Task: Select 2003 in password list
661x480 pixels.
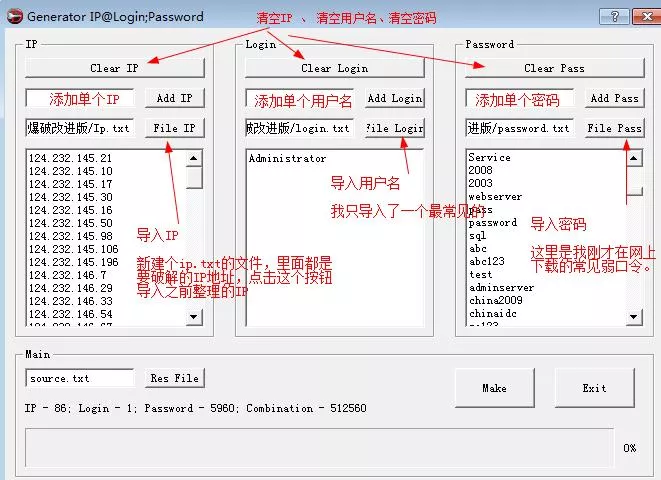Action: pos(480,183)
